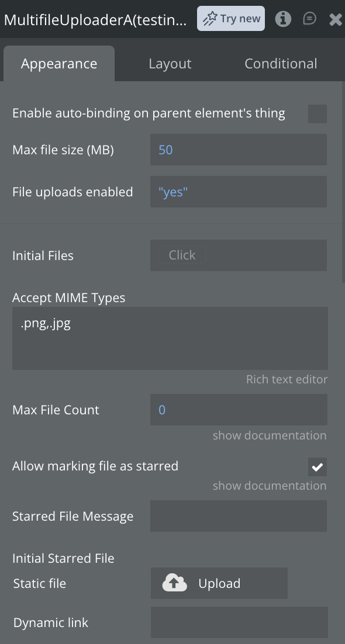Click the Starred File Message field
This screenshot has width=345, height=644.
tap(239, 516)
